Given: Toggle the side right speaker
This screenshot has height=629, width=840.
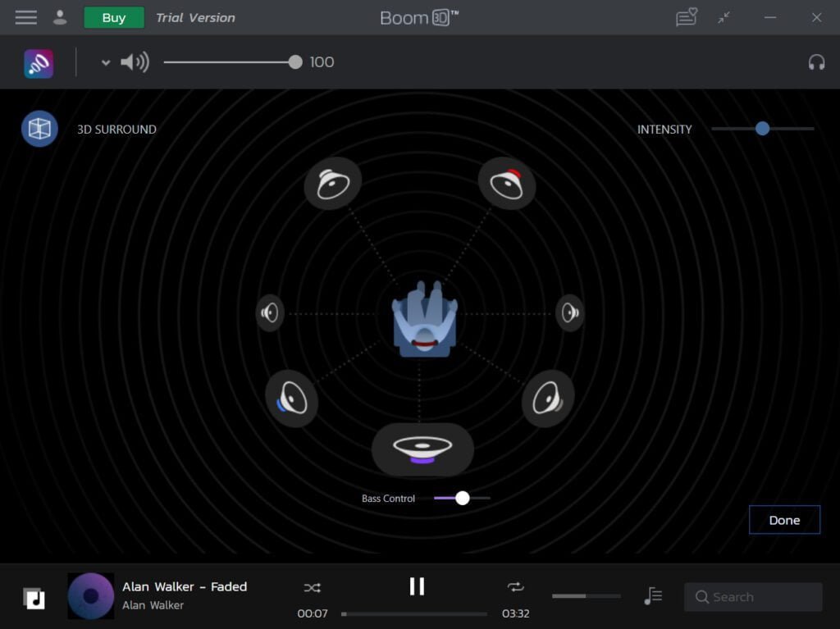Looking at the screenshot, I should [569, 312].
